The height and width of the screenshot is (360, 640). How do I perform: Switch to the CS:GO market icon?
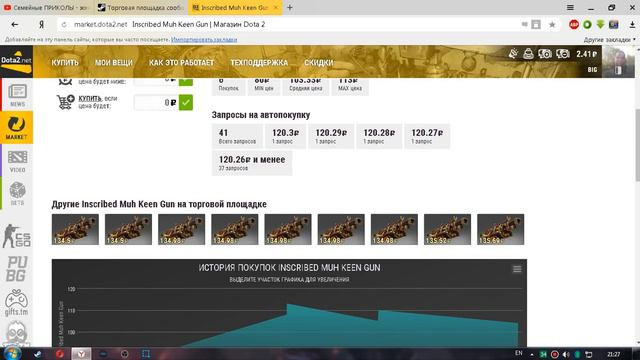[x=16, y=236]
